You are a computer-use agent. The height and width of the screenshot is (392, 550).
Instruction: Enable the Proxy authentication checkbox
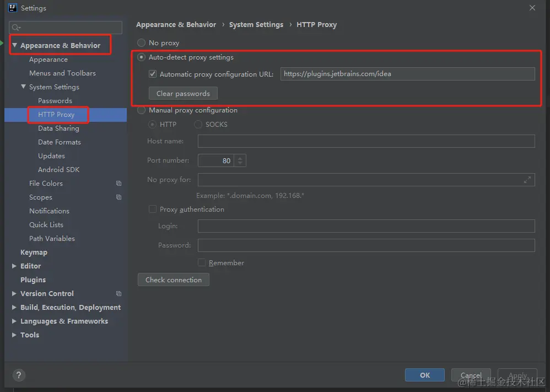click(x=153, y=209)
